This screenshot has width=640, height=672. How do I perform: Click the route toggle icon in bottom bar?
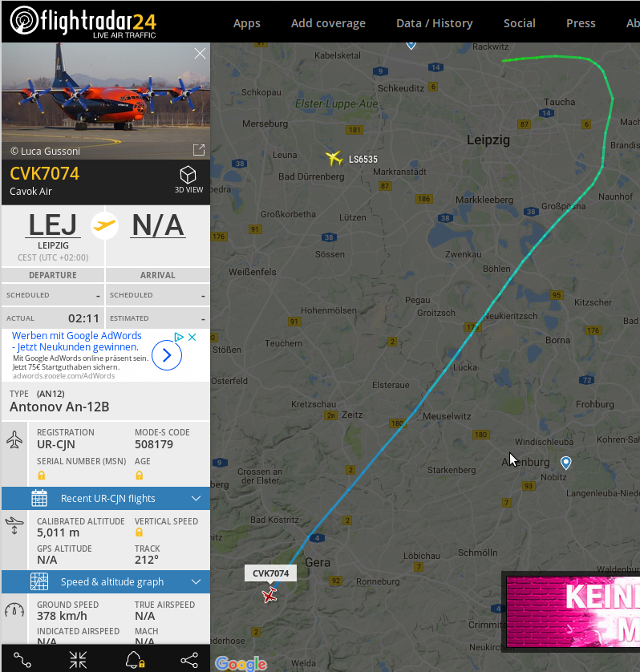(x=22, y=660)
